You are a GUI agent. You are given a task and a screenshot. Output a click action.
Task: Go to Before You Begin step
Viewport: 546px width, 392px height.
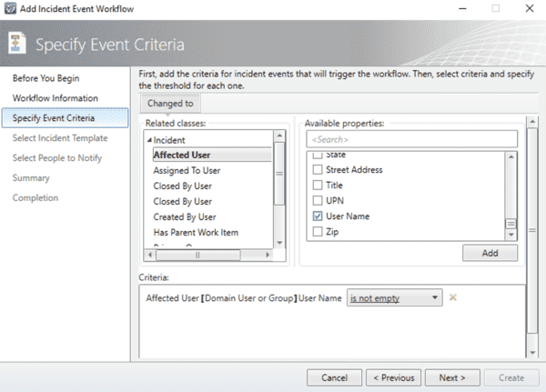point(46,78)
